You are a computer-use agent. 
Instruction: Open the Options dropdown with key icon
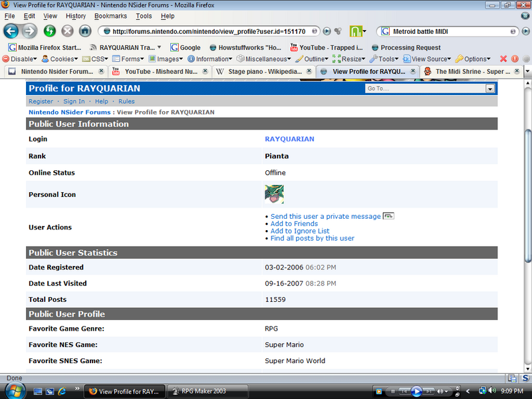pos(473,59)
